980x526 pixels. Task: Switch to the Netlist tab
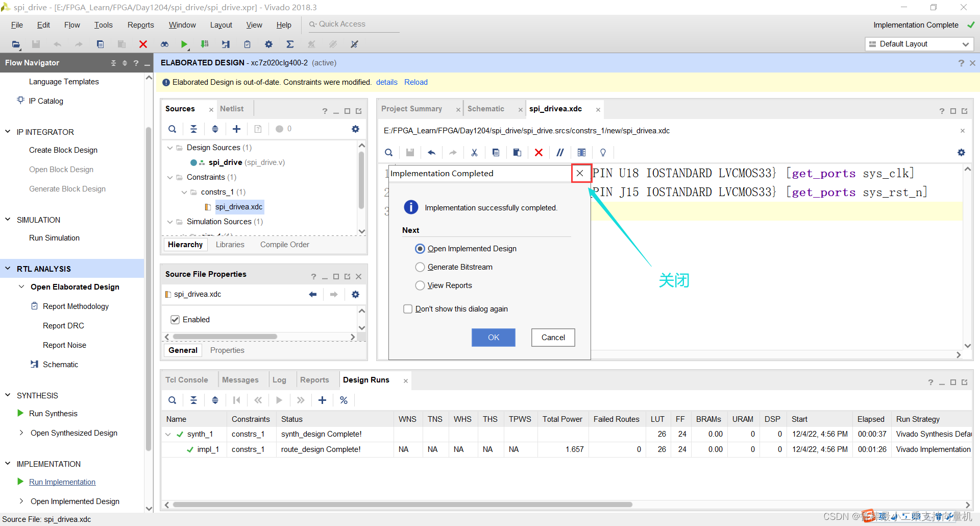click(x=232, y=109)
